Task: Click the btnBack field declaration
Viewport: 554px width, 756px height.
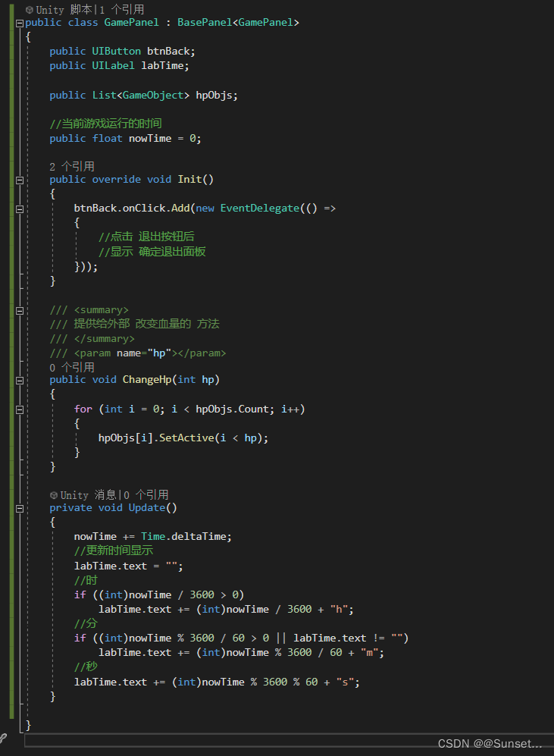Action: pyautogui.click(x=168, y=52)
